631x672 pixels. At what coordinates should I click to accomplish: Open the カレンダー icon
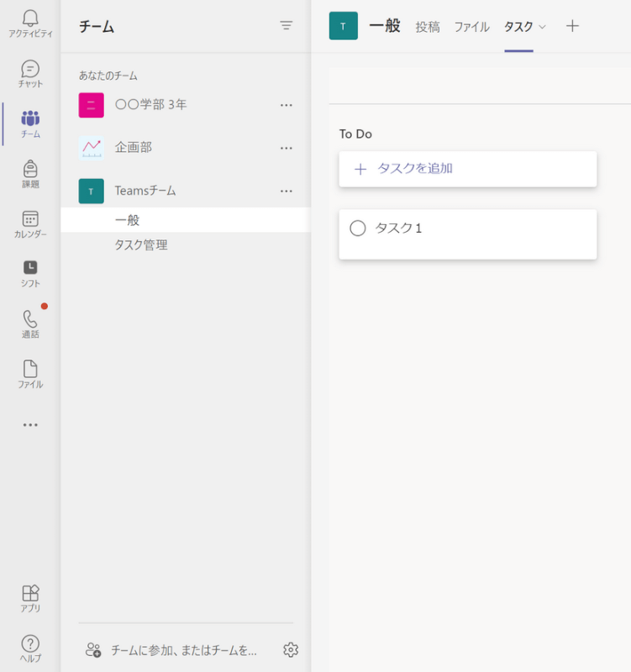click(x=30, y=219)
